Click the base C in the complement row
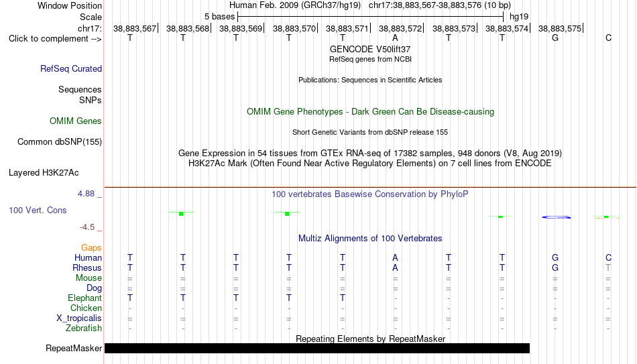This screenshot has width=637, height=364. (608, 38)
